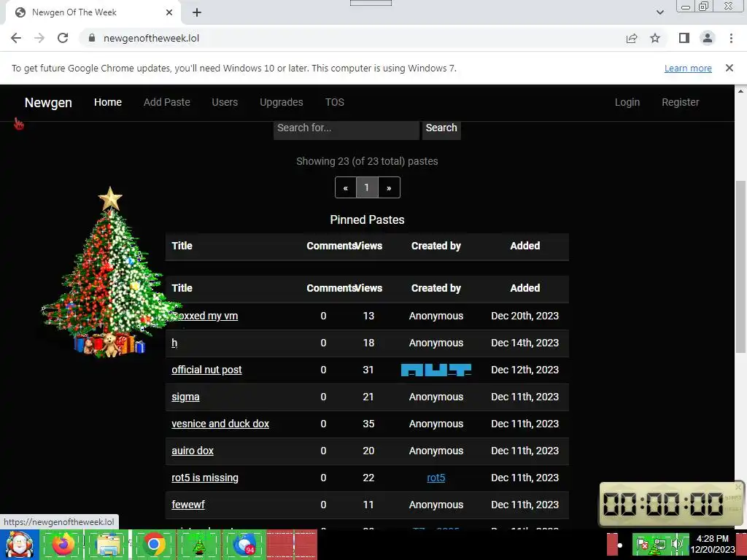Click the 35 views cell
Image resolution: width=747 pixels, height=560 pixels.
click(368, 424)
